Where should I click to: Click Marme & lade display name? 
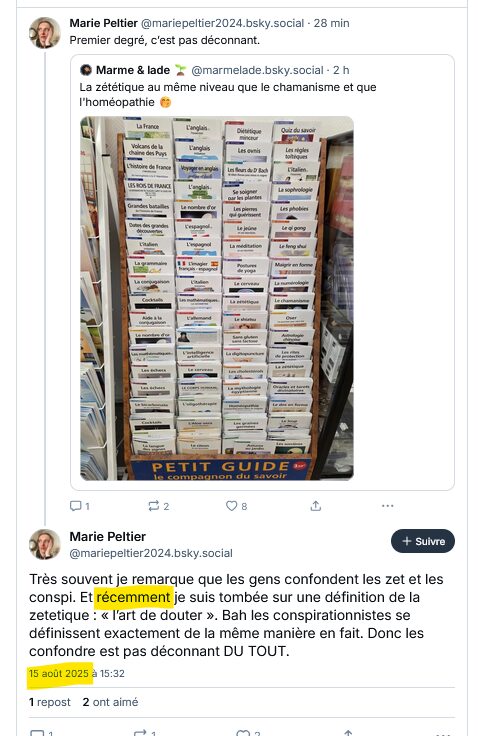pyautogui.click(x=133, y=70)
